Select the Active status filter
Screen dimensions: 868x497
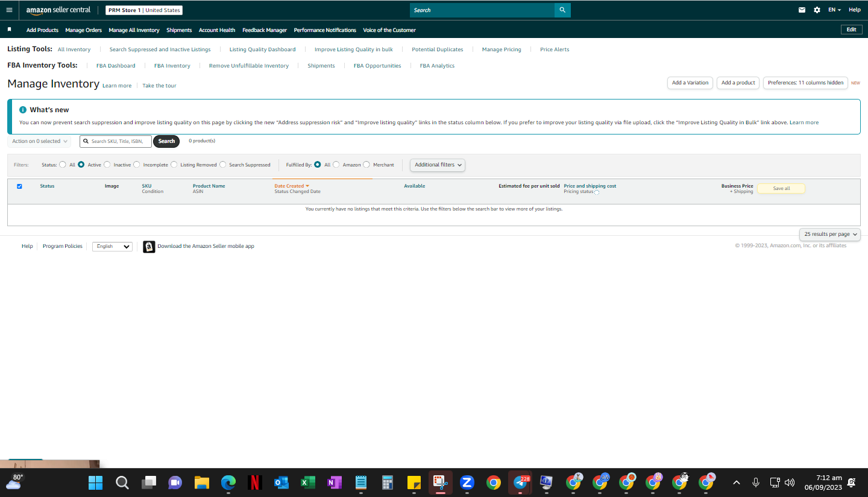click(81, 165)
